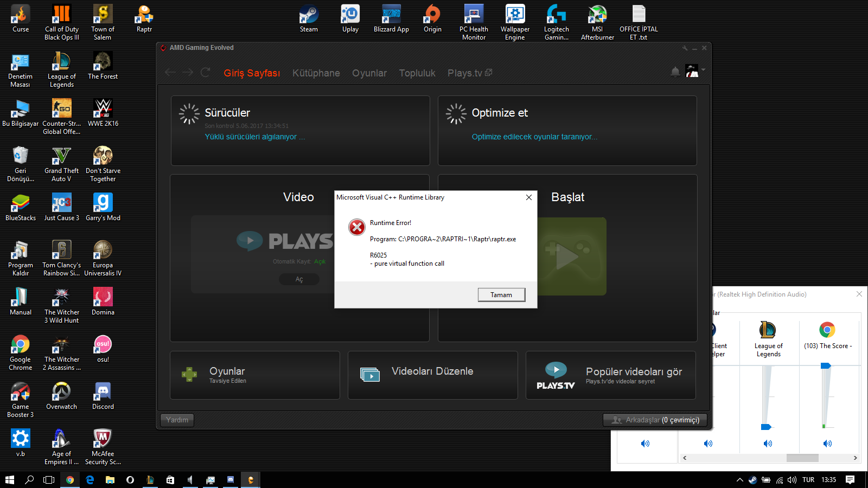Click the profile avatar in AMD Gaming Evolved
The height and width of the screenshot is (488, 868).
pos(692,71)
